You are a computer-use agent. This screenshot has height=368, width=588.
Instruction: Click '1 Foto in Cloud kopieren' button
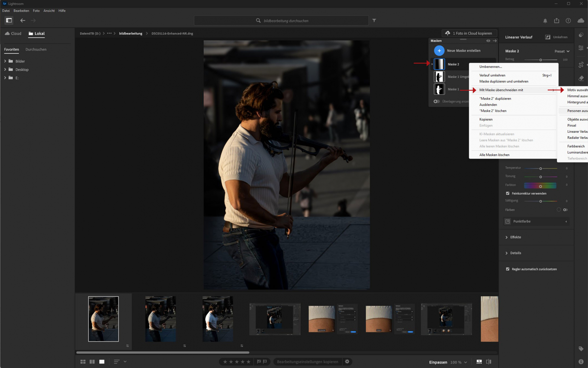pos(469,33)
